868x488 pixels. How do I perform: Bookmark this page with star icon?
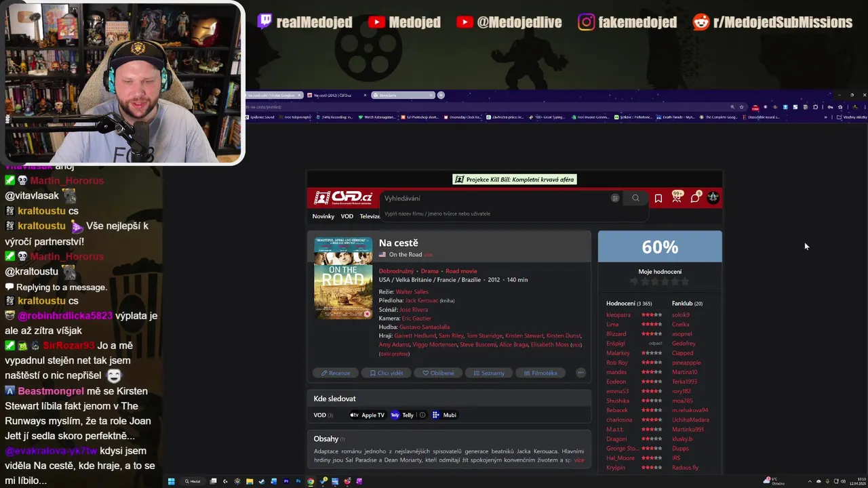point(742,106)
